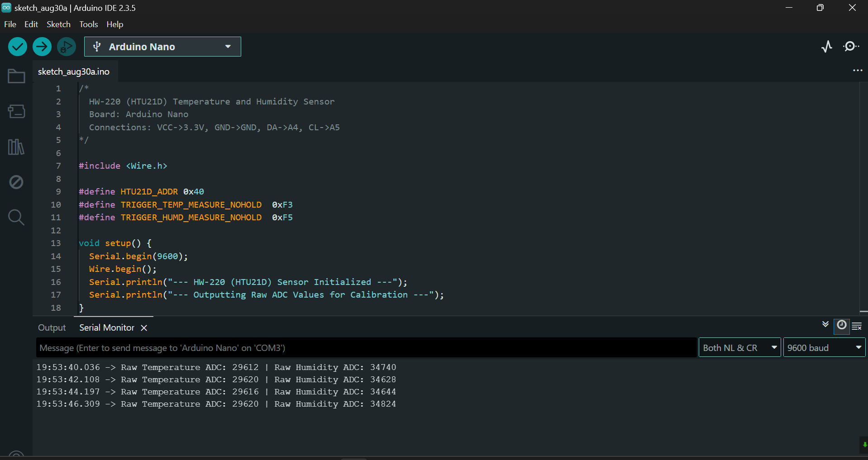Viewport: 868px width, 460px height.
Task: Open the Library Manager sidebar icon
Action: 16,147
